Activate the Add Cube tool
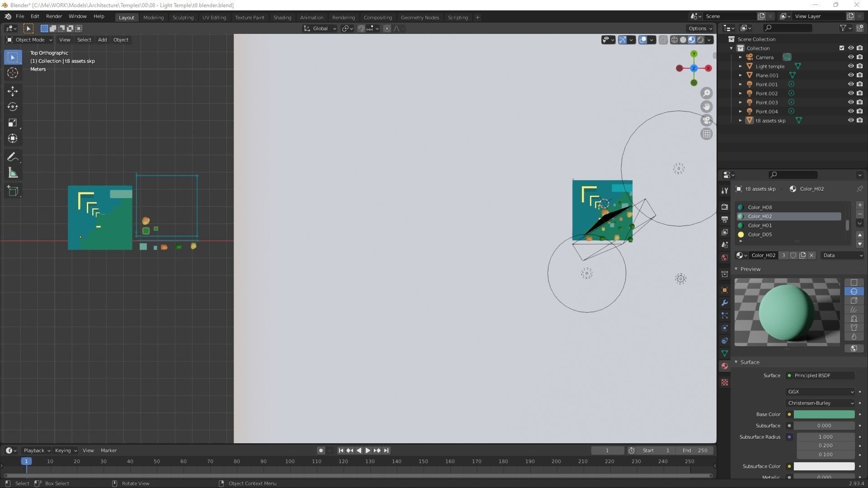 tap(13, 191)
